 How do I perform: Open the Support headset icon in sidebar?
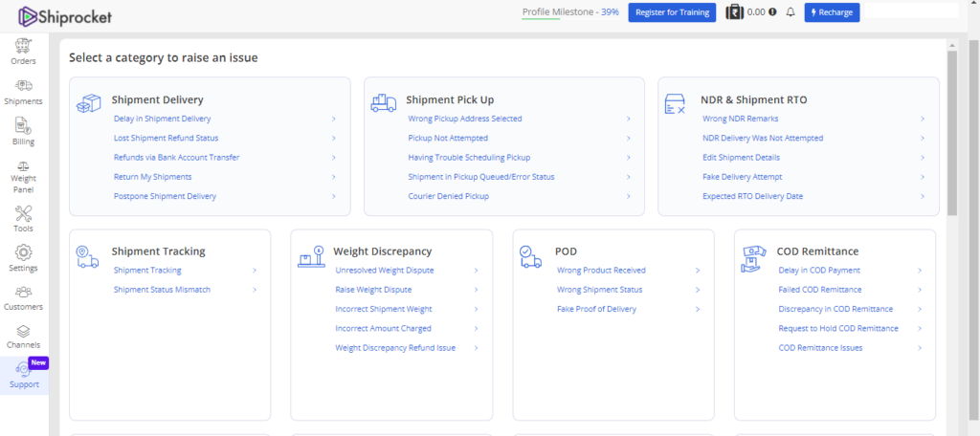23,370
